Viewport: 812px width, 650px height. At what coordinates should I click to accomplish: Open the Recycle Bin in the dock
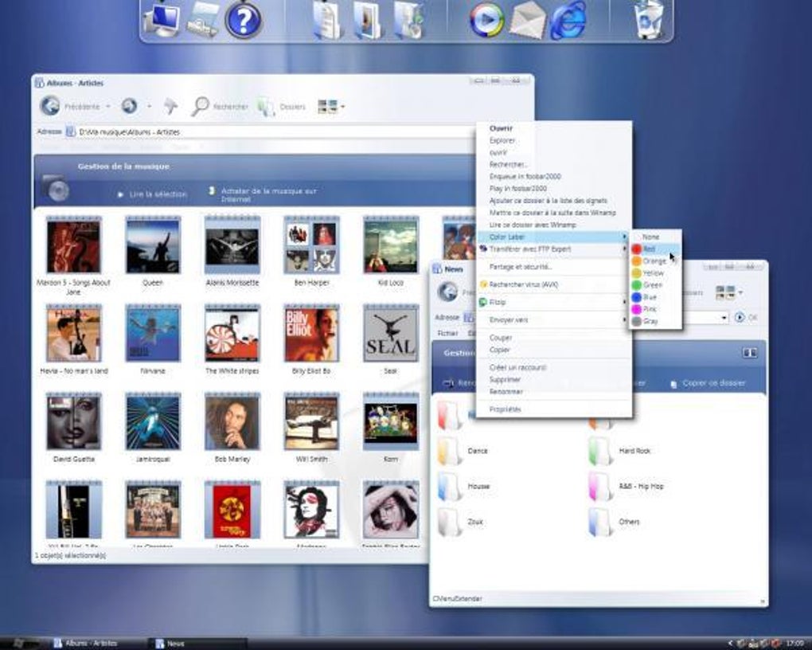pos(648,20)
